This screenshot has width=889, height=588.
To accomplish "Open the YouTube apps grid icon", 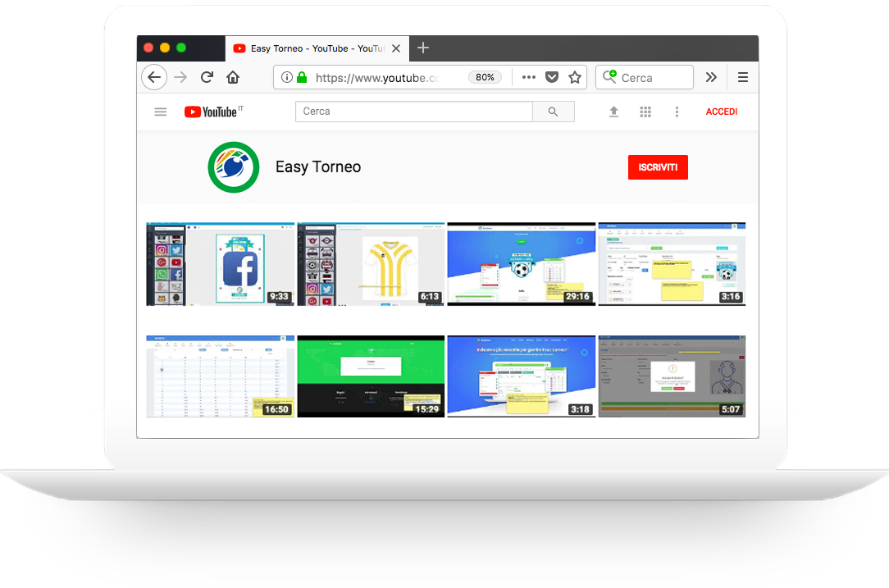I will (645, 112).
